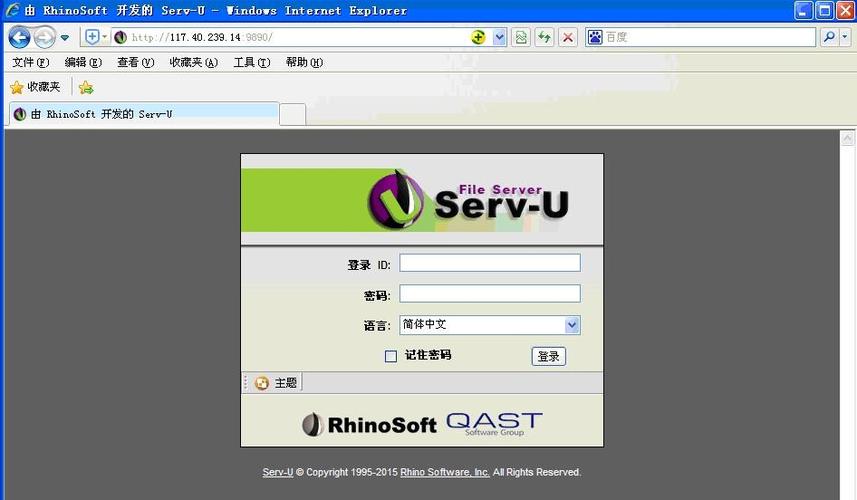Close the Internet Explorer window
The width and height of the screenshot is (857, 500).
pyautogui.click(x=845, y=10)
